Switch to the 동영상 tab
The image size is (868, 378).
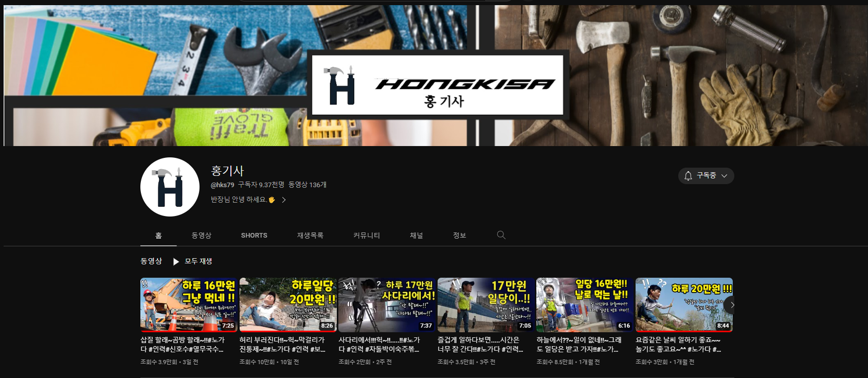click(202, 236)
